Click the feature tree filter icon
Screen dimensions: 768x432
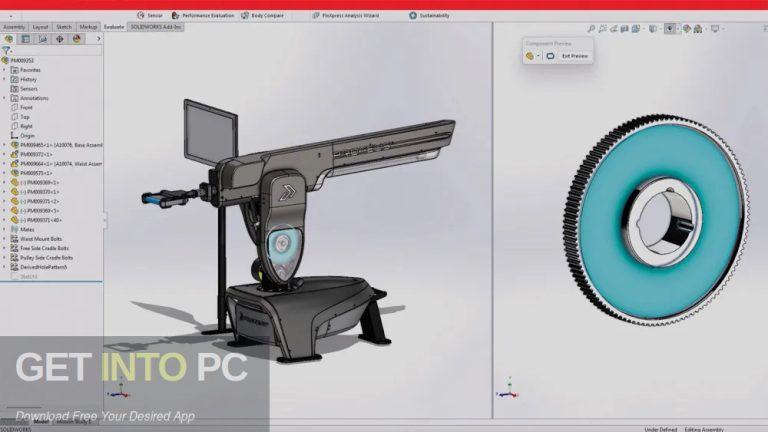[x=7, y=50]
